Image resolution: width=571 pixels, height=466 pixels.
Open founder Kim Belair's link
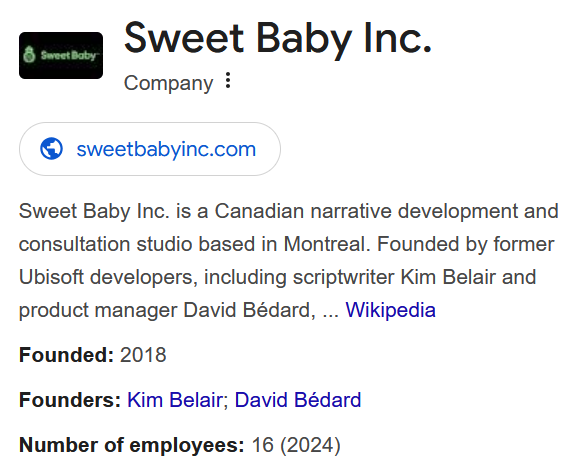click(x=175, y=400)
